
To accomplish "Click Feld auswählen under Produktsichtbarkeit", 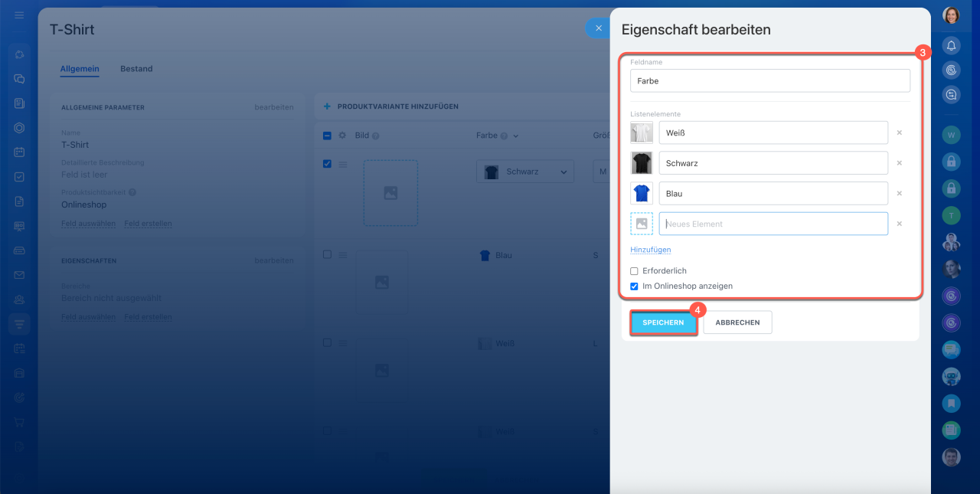I will click(x=88, y=224).
